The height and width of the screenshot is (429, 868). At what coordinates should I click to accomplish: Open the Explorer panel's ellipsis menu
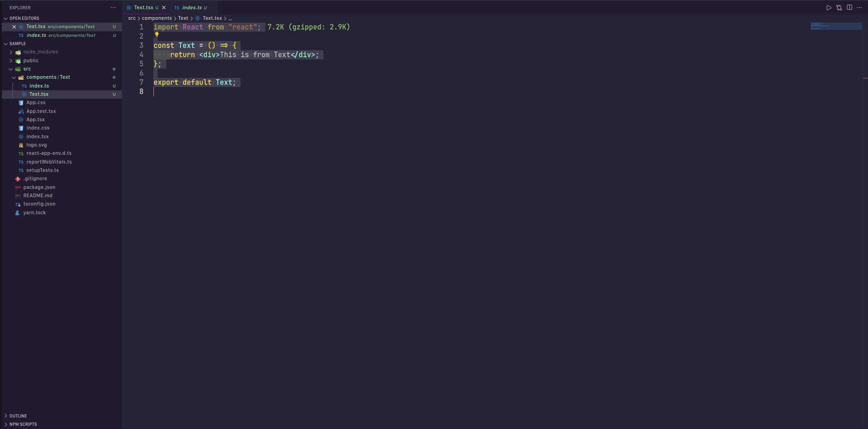[x=113, y=7]
